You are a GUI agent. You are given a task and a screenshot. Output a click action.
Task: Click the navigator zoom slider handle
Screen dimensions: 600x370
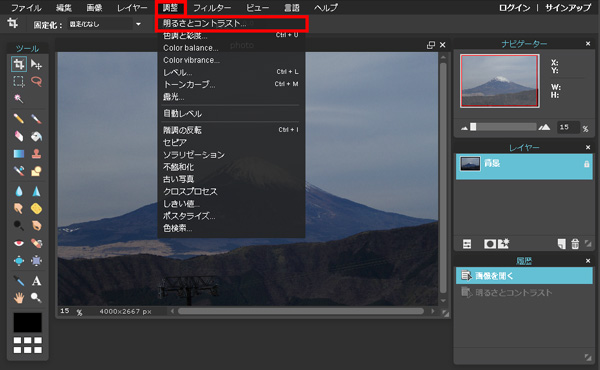tap(473, 127)
